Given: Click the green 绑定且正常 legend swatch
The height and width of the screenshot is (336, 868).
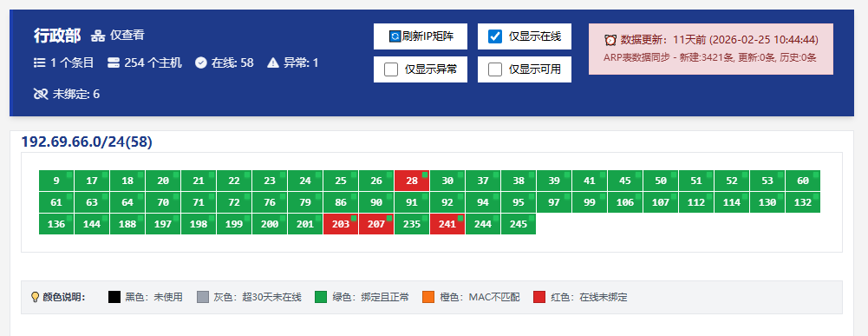Looking at the screenshot, I should point(321,297).
